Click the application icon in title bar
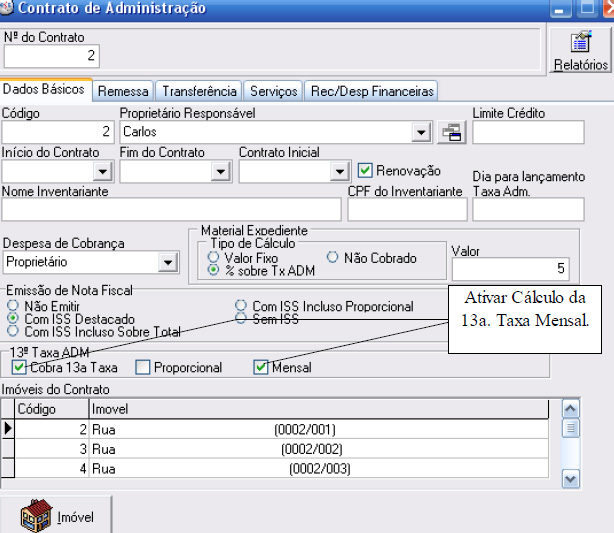614x533 pixels. tap(7, 9)
